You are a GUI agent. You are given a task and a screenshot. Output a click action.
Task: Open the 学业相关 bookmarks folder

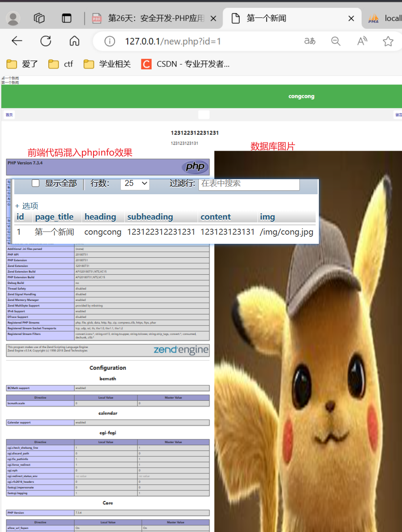[x=107, y=64]
